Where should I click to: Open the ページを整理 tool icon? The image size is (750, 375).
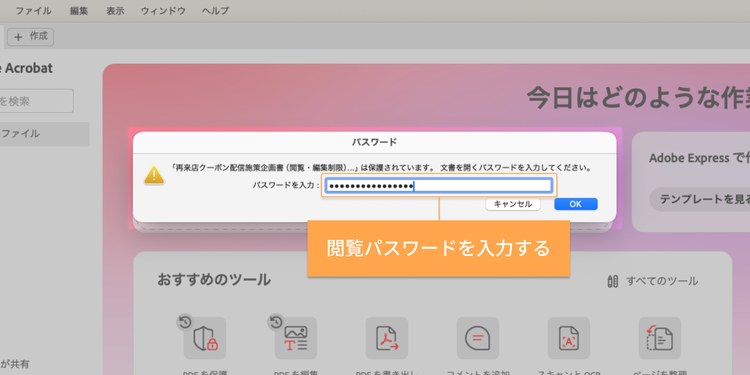tap(660, 338)
